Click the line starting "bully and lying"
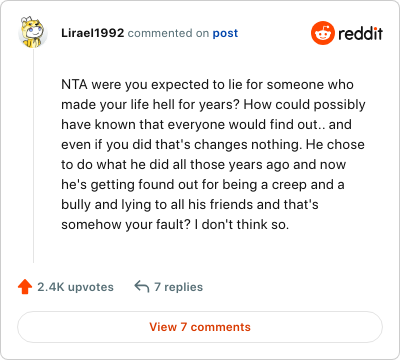Viewport: 400px width, 360px height. point(190,205)
